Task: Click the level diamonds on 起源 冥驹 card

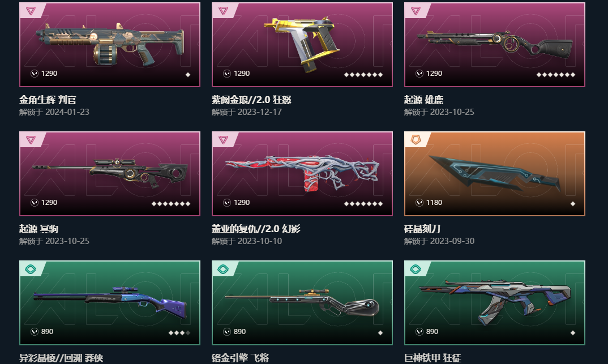Action: (x=170, y=204)
